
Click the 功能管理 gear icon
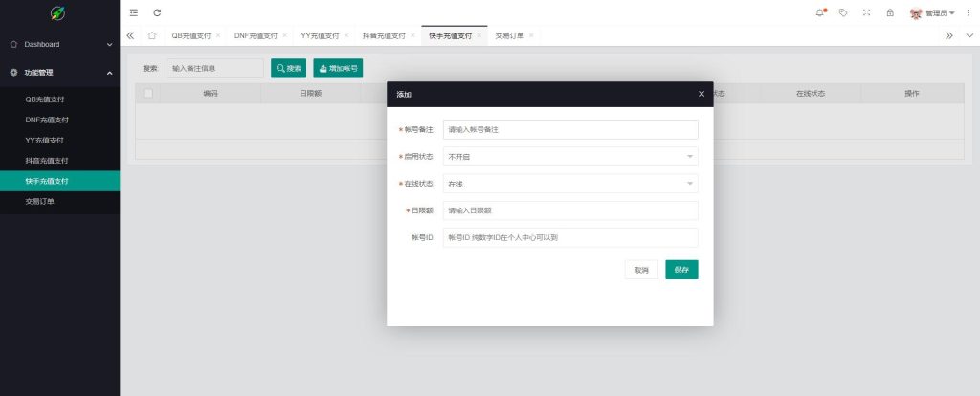13,73
